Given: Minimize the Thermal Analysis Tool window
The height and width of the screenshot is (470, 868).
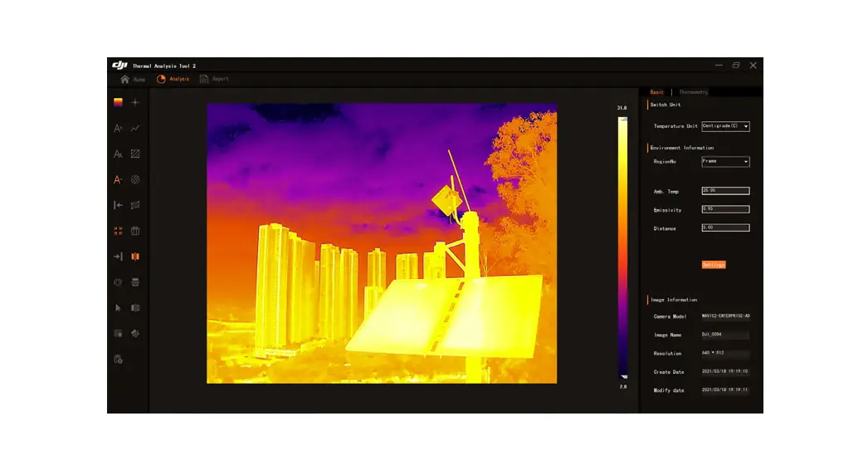Looking at the screenshot, I should point(719,66).
